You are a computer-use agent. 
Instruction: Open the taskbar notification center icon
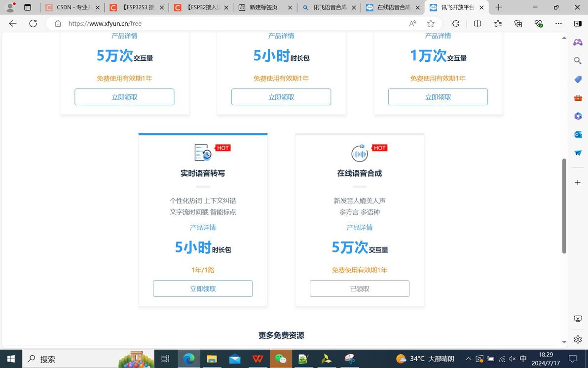pyautogui.click(x=573, y=359)
